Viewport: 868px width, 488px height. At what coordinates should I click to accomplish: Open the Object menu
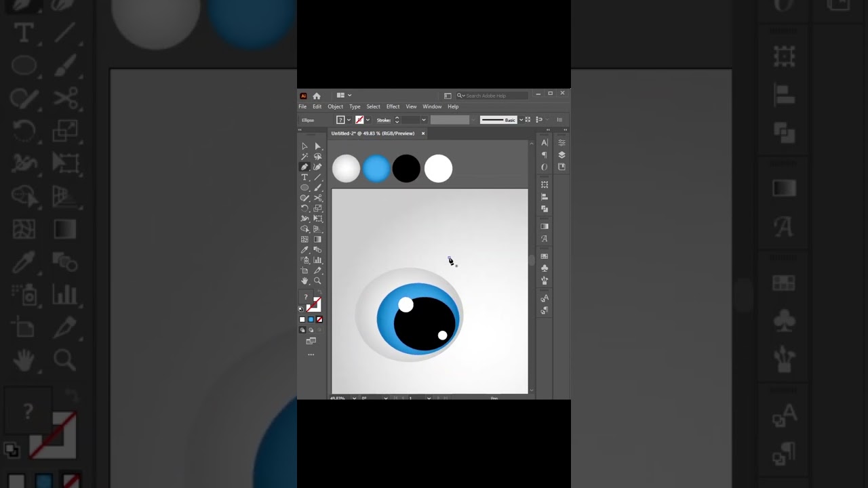click(336, 106)
